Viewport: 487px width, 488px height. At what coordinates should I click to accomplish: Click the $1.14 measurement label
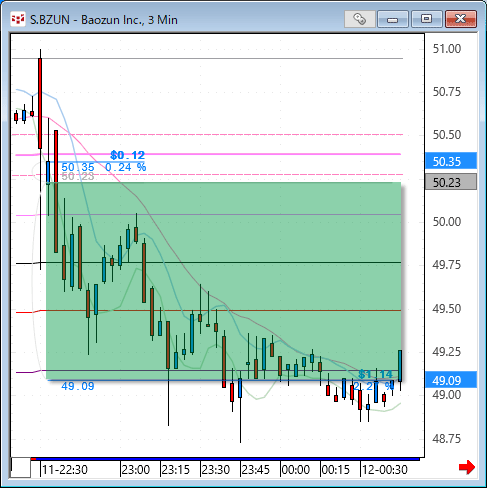(376, 374)
